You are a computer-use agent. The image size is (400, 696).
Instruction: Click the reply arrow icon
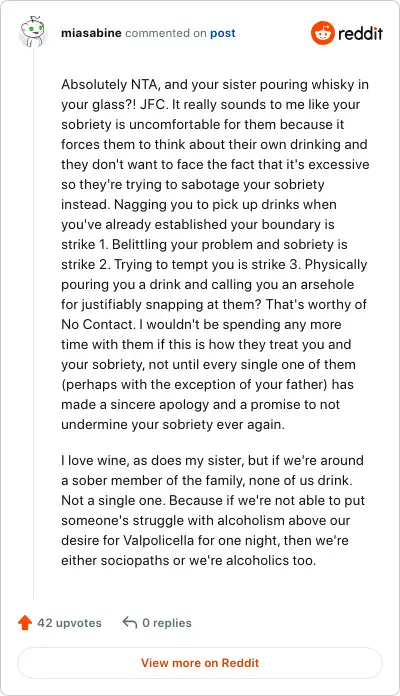(x=130, y=622)
